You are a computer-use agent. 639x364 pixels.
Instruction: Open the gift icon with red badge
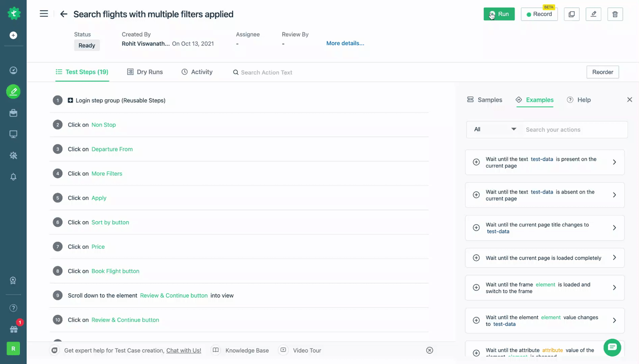coord(13,329)
